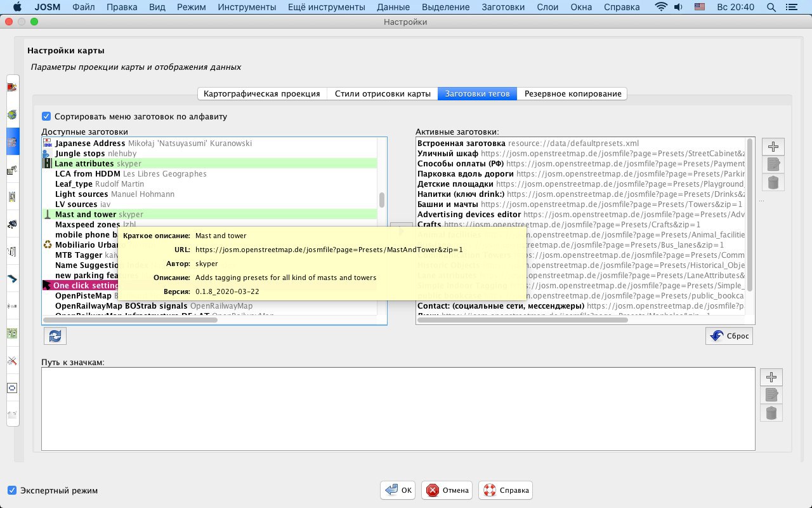Open the green validator sidebar icon

pos(12,333)
